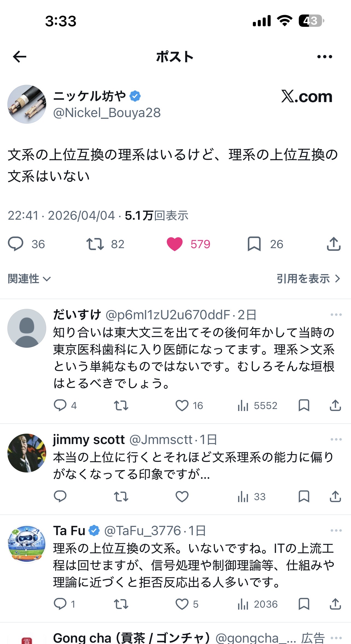Image resolution: width=351 pixels, height=644 pixels.
Task: Repost the main post with 82 reposts
Action: tap(95, 244)
